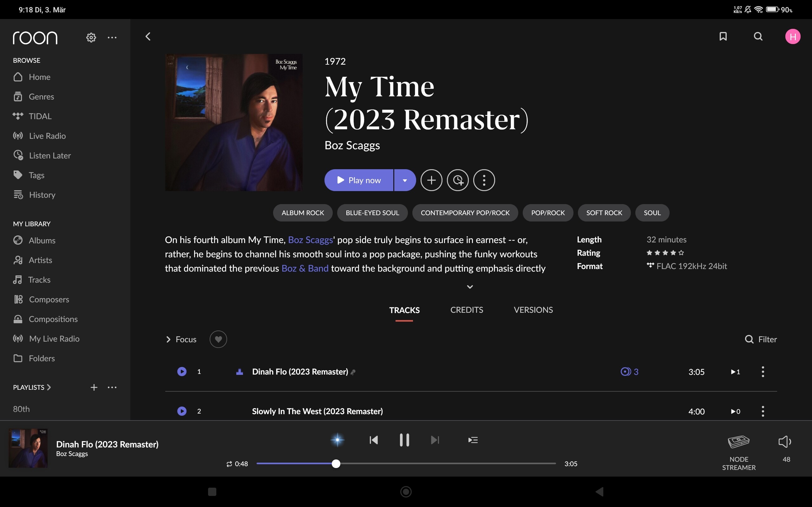Expand the album review text chevron
Viewport: 812px width, 507px height.
470,287
